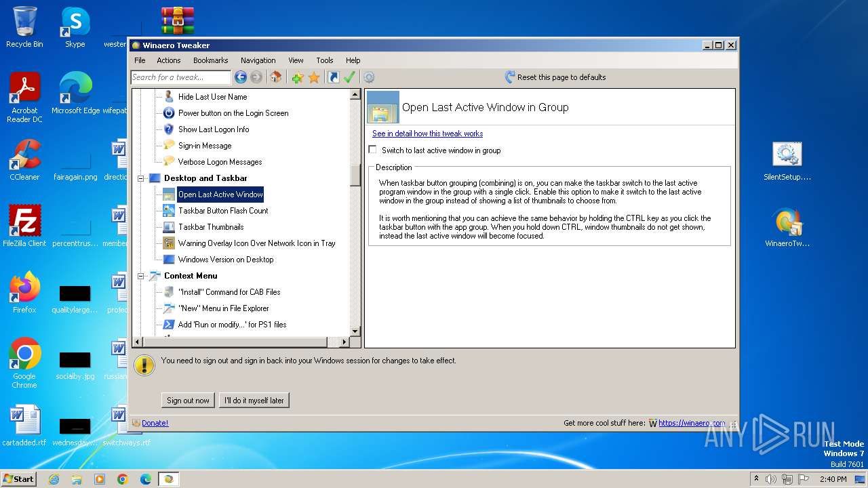Add current tweak to bookmarks (plus-star icon)
This screenshot has width=868, height=488.
pos(297,77)
